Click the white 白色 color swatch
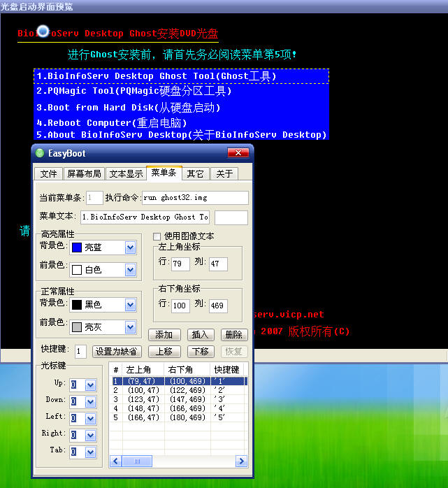 click(77, 270)
